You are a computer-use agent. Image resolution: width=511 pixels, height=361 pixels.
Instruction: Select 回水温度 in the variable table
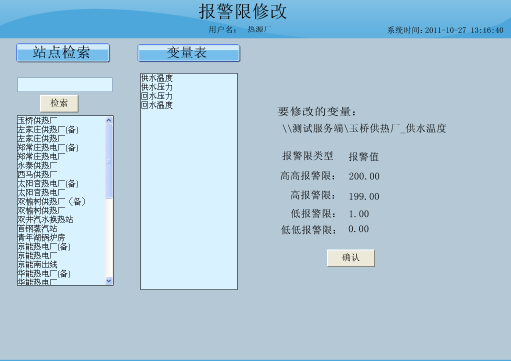point(157,105)
